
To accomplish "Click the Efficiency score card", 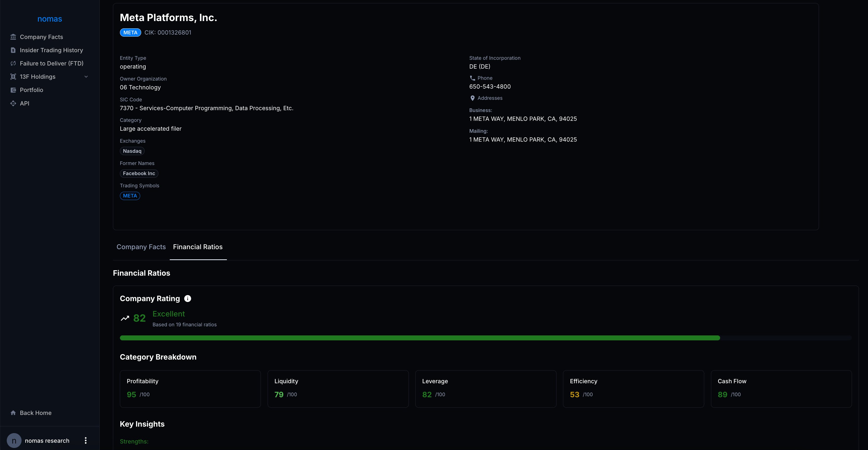I will (x=633, y=389).
